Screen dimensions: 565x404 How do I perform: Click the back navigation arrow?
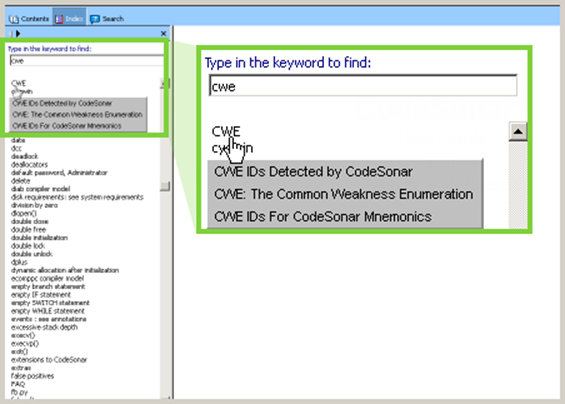[10, 34]
